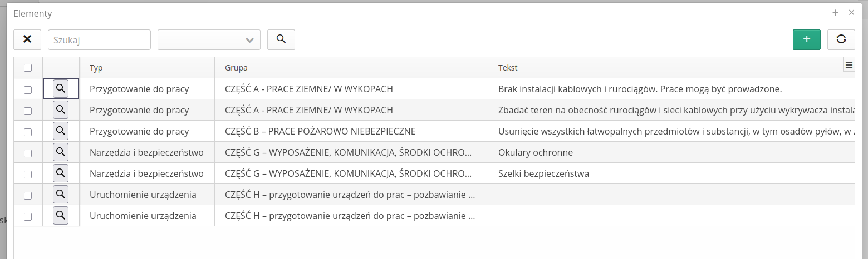This screenshot has width=868, height=259.
Task: Open details for CZĘŚĆ B row
Action: [x=61, y=131]
